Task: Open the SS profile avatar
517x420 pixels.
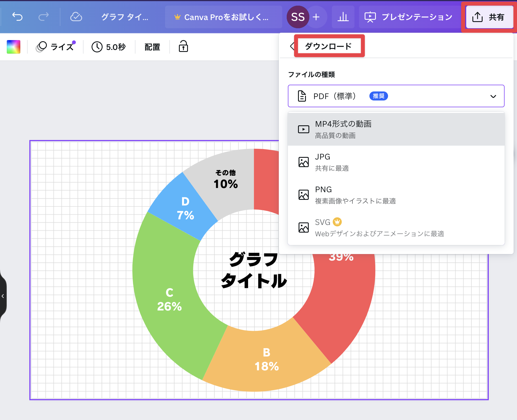Action: click(x=298, y=17)
